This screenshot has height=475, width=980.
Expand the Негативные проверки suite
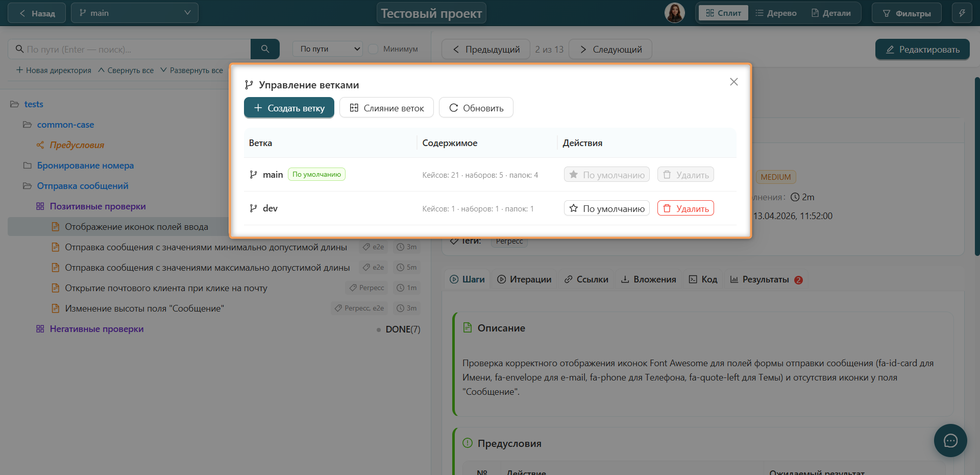pyautogui.click(x=96, y=329)
